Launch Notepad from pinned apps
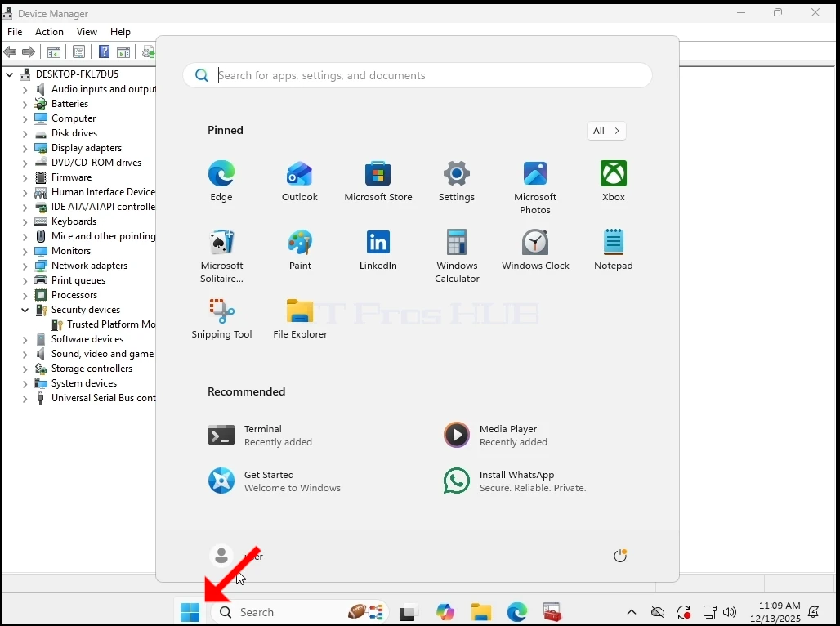The image size is (840, 626). 614,250
